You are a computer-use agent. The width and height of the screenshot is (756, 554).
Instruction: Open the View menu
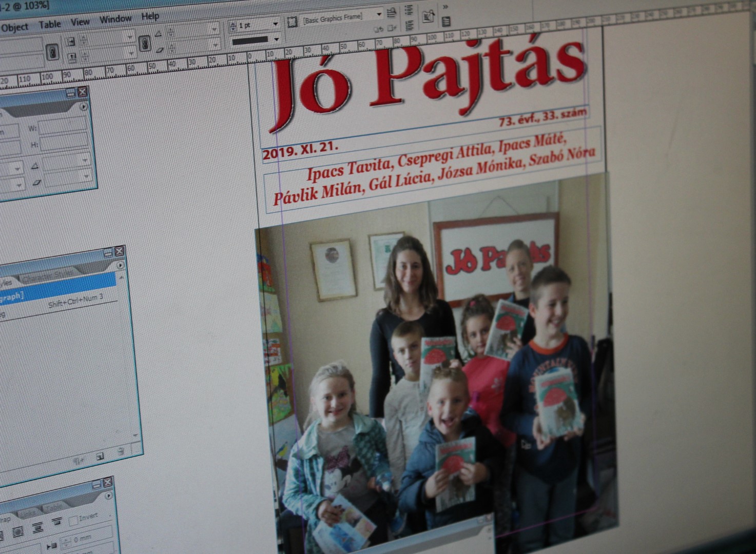(x=80, y=22)
